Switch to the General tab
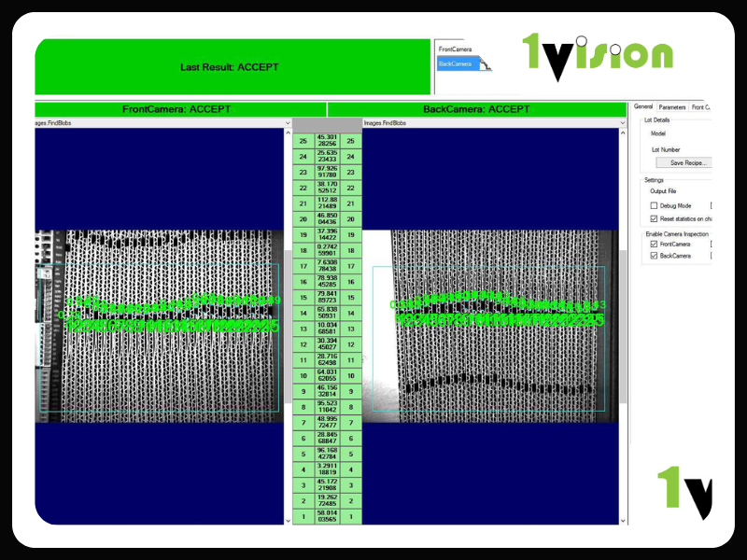747x560 pixels. coord(643,107)
